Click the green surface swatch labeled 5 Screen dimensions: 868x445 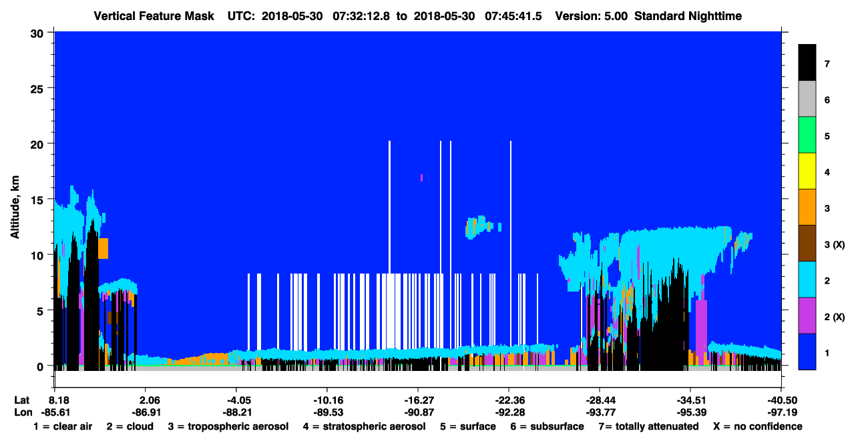807,135
